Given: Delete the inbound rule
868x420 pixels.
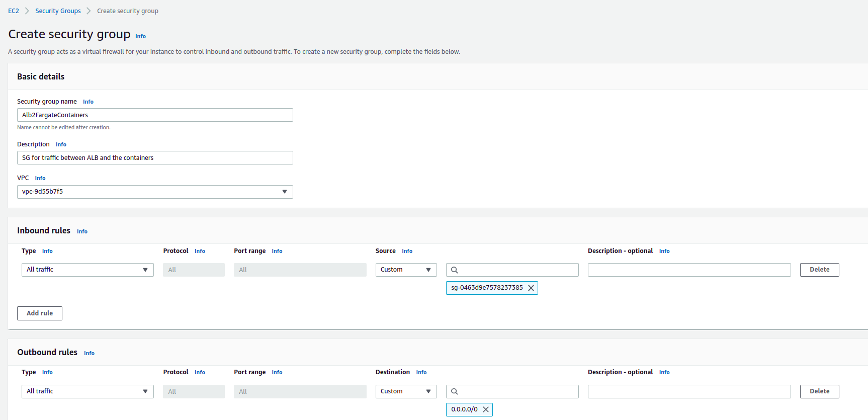Looking at the screenshot, I should pyautogui.click(x=819, y=270).
